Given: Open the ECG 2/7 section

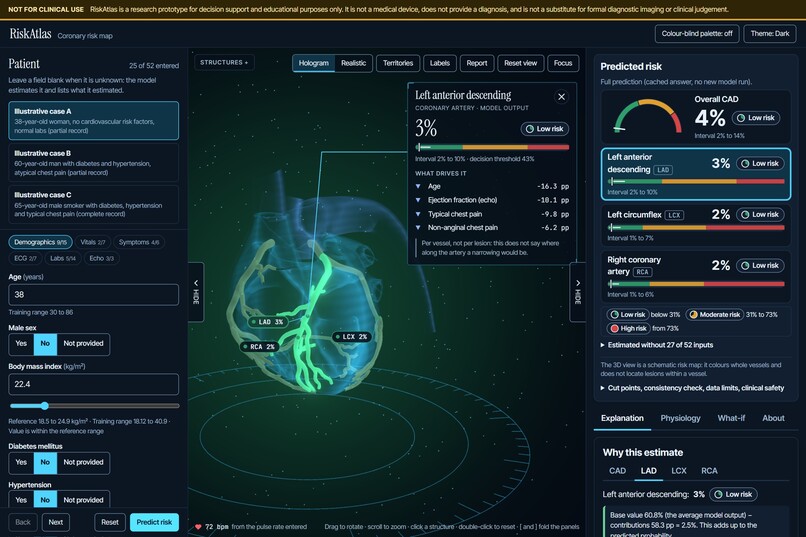Looking at the screenshot, I should tap(25, 258).
